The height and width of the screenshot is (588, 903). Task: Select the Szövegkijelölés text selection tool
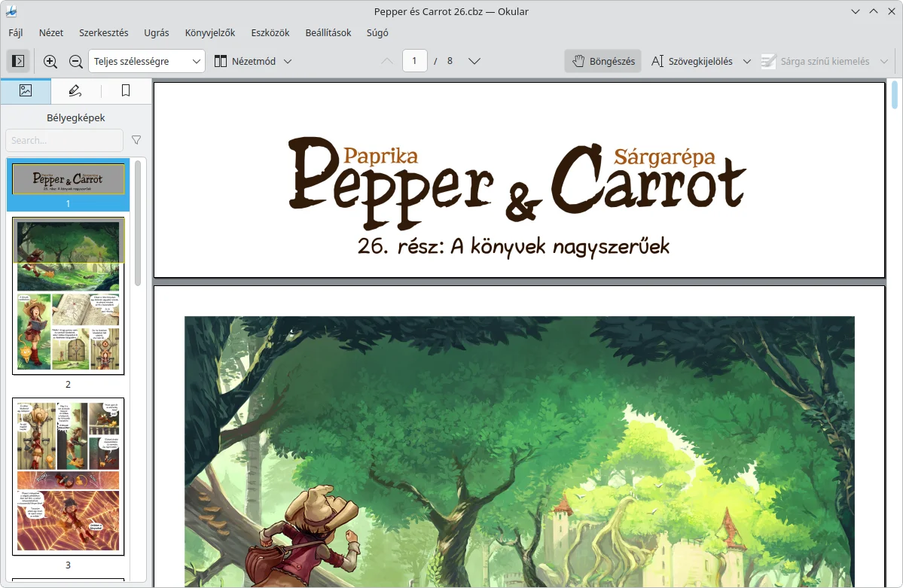coord(691,61)
